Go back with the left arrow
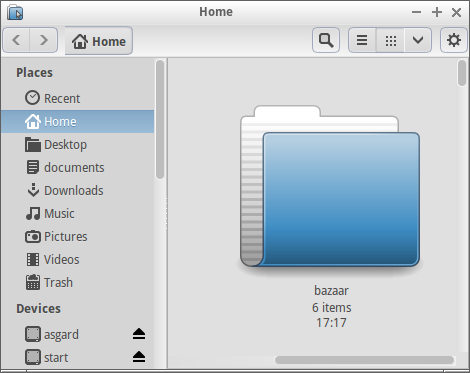470x373 pixels. click(x=16, y=40)
